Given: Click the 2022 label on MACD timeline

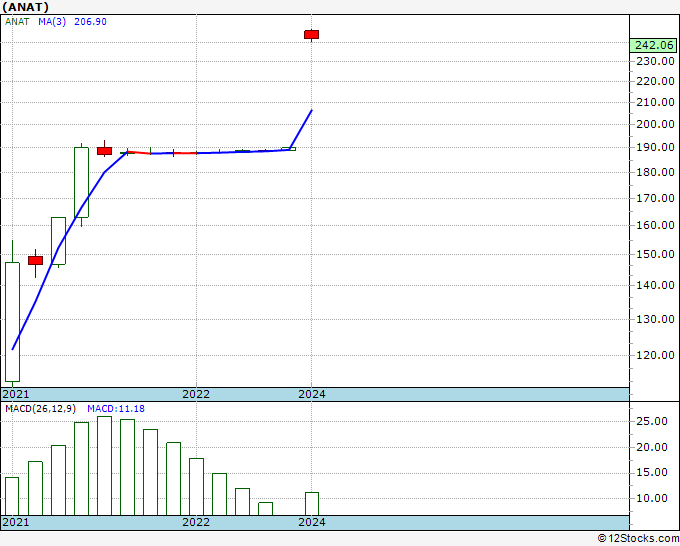Looking at the screenshot, I should click(x=196, y=522).
